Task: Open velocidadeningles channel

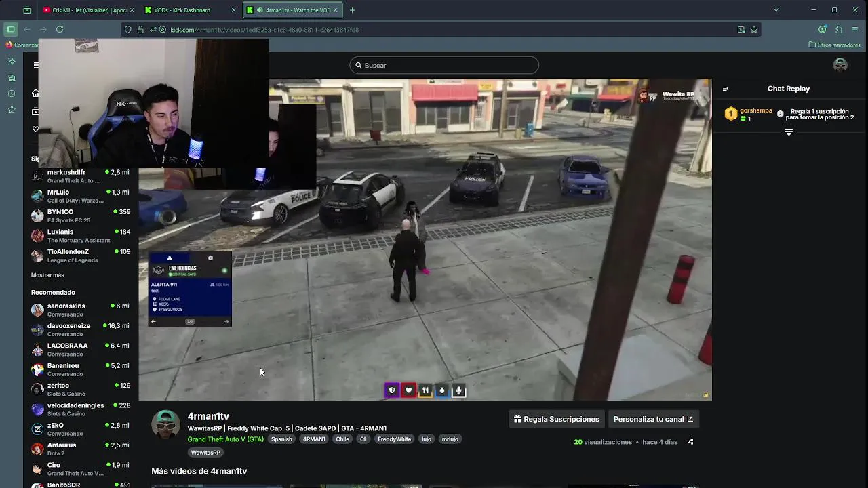Action: (x=81, y=409)
